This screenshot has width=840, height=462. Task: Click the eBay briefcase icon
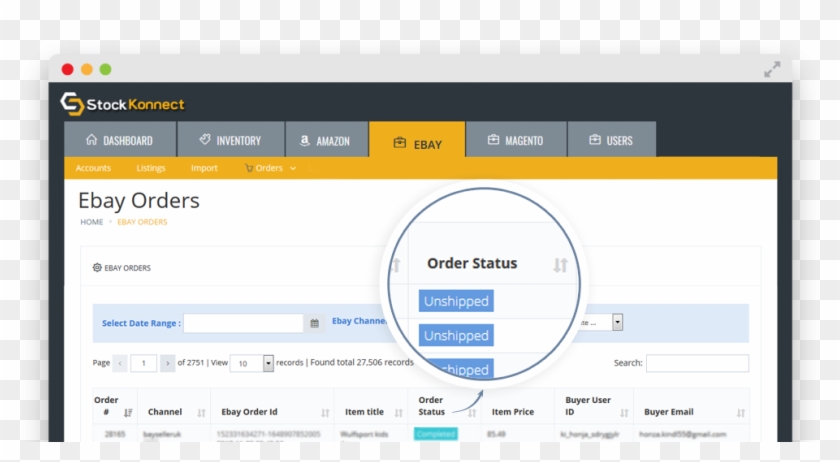click(x=400, y=143)
